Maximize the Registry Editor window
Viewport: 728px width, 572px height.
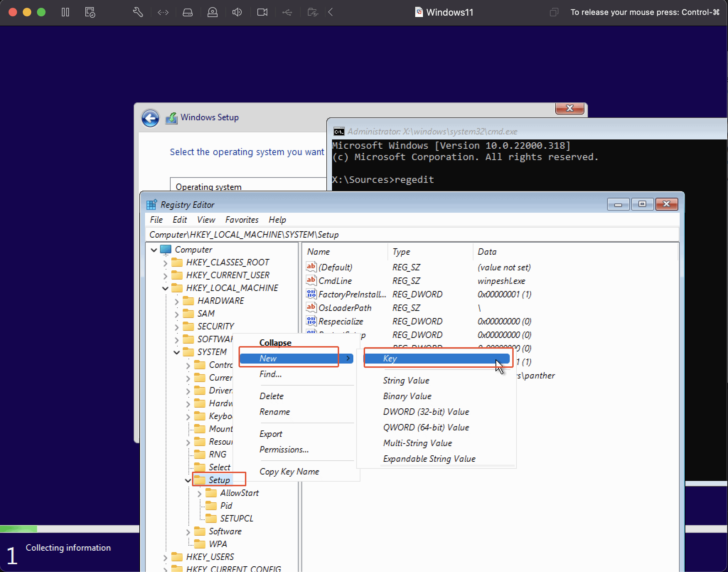(x=642, y=204)
